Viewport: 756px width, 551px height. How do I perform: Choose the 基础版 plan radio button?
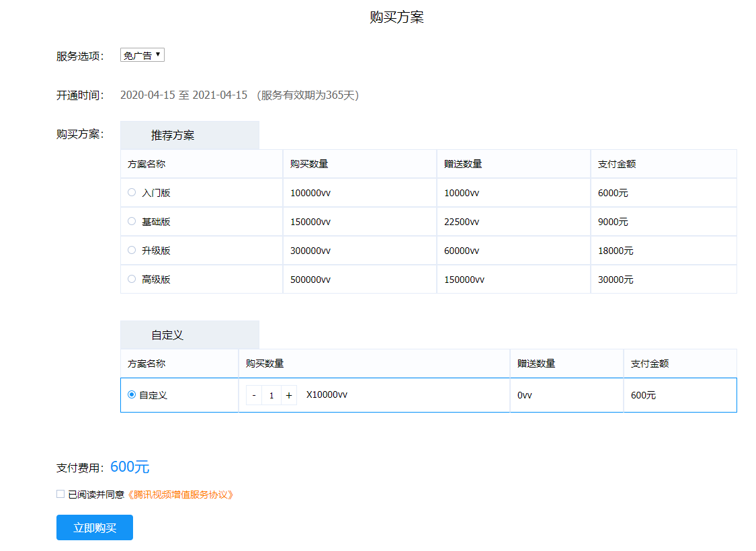[132, 221]
